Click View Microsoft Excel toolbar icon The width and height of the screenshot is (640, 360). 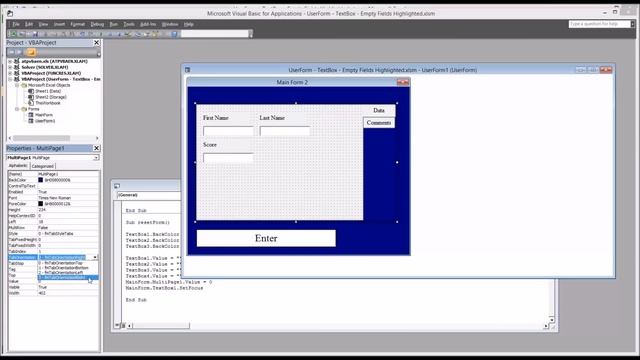[x=13, y=34]
